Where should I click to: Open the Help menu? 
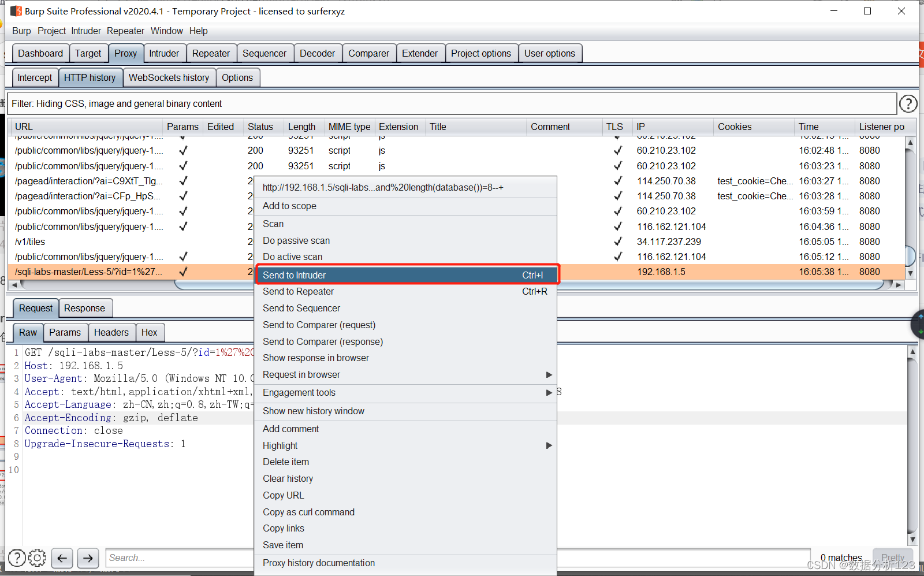point(198,31)
